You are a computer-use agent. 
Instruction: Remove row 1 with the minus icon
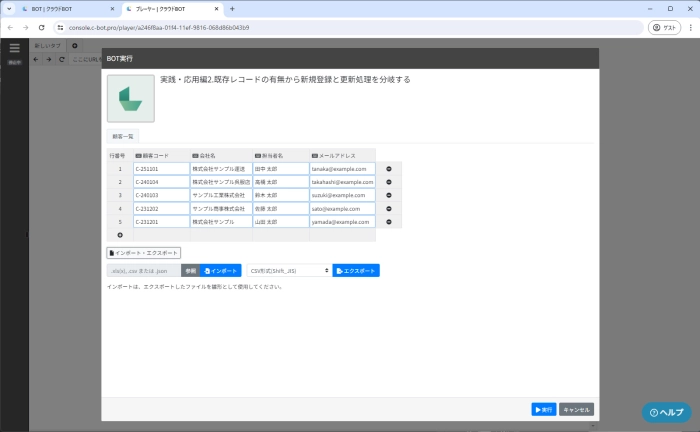pyautogui.click(x=388, y=169)
